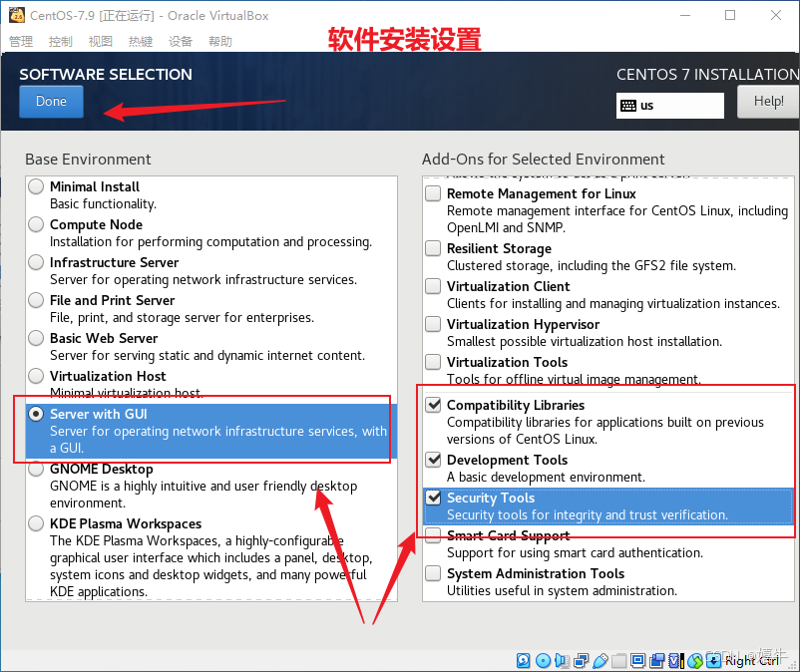The image size is (800, 672).
Task: Click 'A basic development environment.' text
Action: pos(546,478)
